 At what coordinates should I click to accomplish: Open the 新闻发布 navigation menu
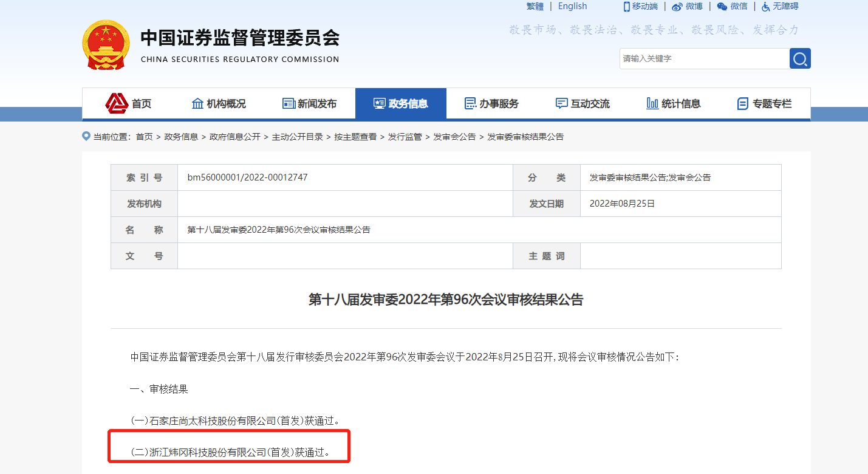tap(317, 104)
